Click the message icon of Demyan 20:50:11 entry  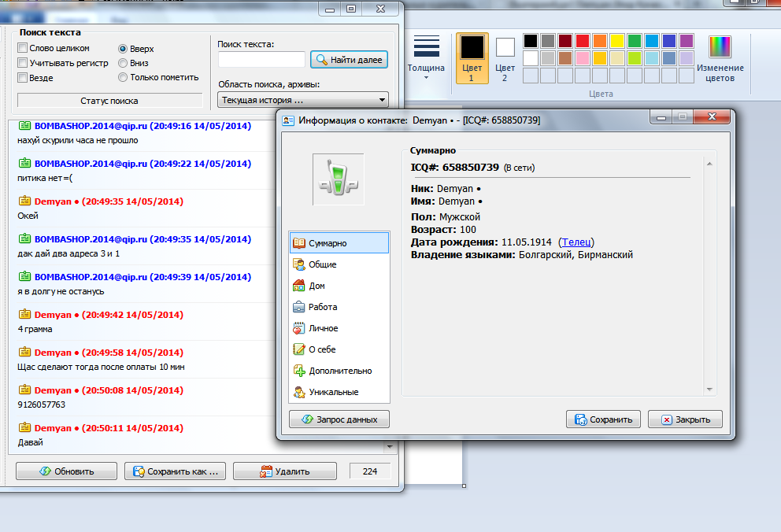coord(24,428)
